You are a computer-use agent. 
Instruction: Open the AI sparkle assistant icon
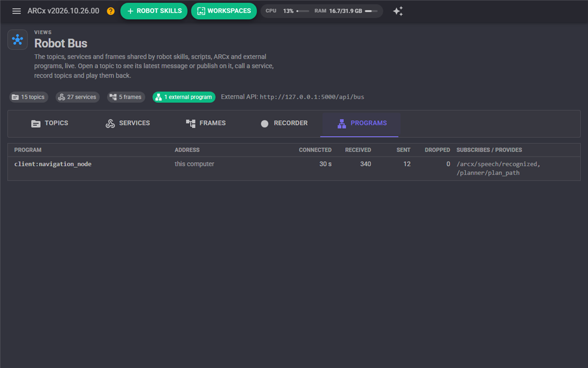coord(398,11)
